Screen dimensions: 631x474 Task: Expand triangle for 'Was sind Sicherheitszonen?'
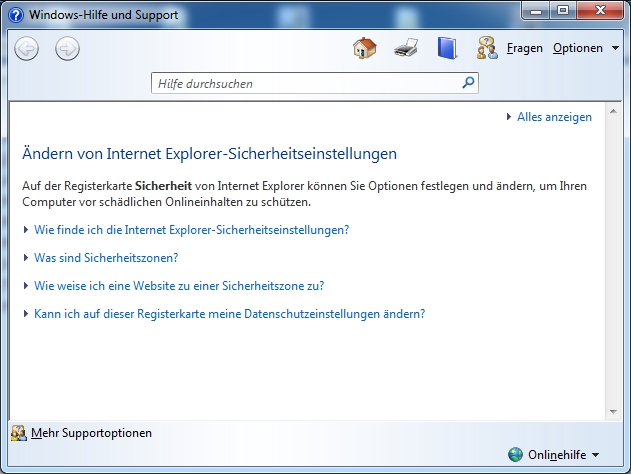(26, 258)
